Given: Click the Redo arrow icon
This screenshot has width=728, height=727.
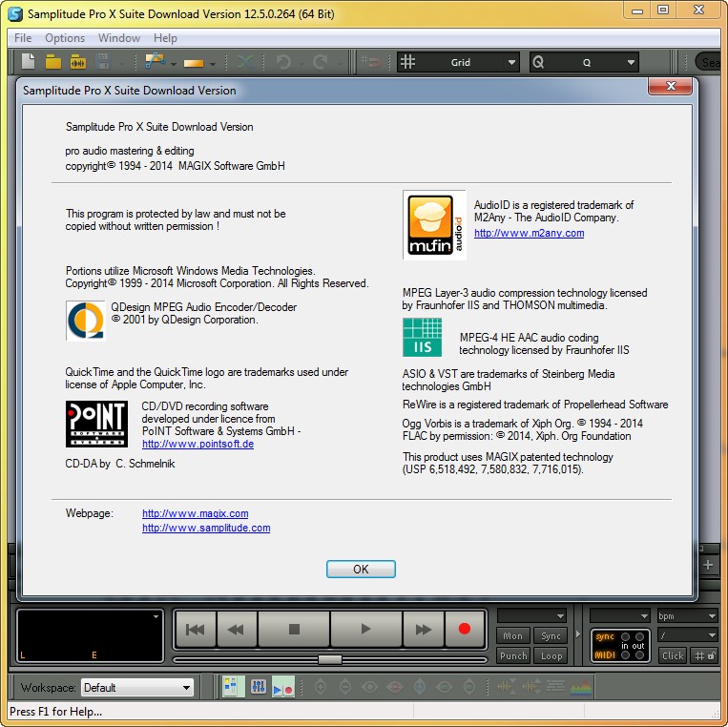Looking at the screenshot, I should point(321,62).
